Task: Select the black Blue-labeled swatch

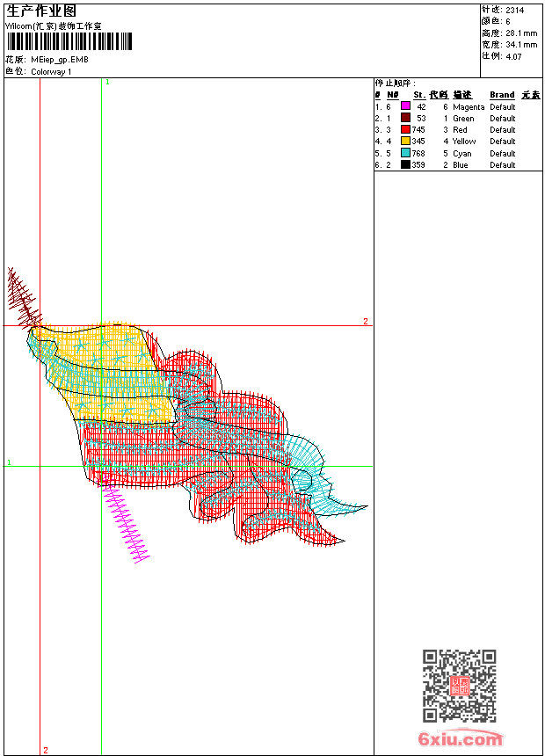Action: pos(405,164)
